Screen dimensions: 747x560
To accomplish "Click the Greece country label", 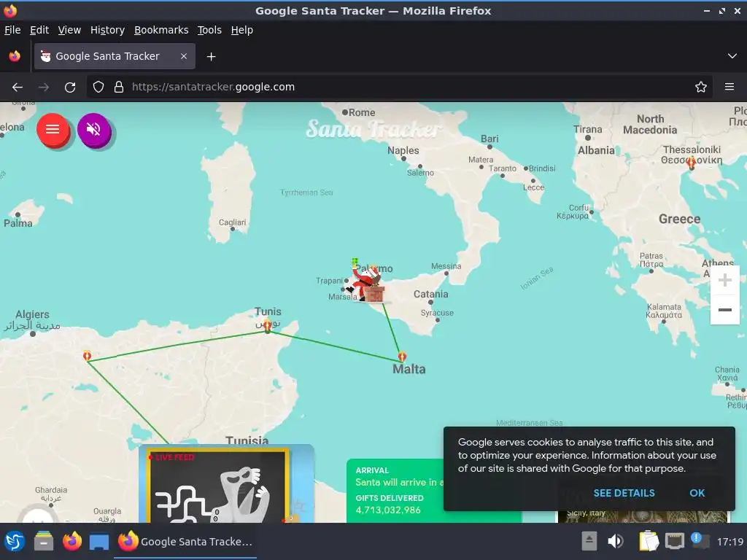I will (x=679, y=219).
